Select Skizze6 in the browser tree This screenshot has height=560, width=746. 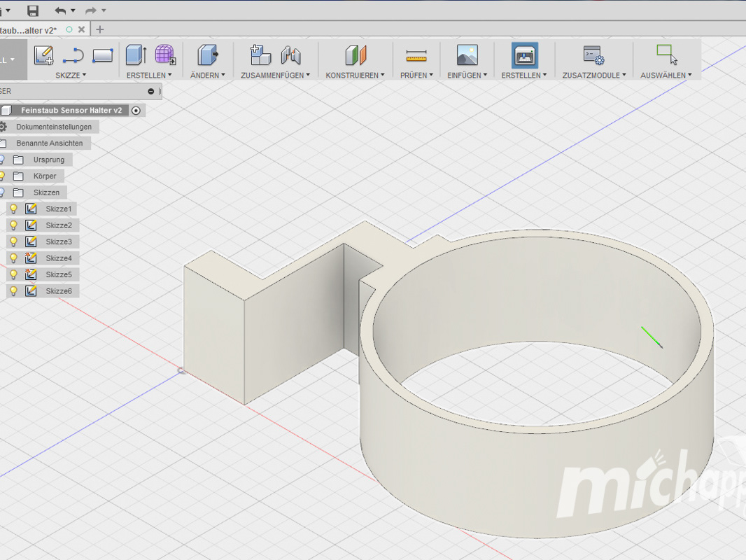tap(59, 290)
